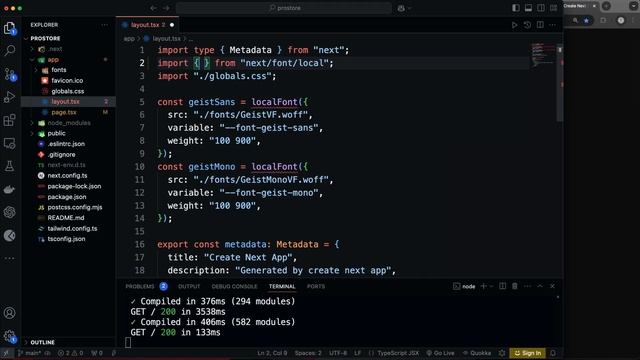
Task: Kill terminal with trash icon
Action: (515, 286)
